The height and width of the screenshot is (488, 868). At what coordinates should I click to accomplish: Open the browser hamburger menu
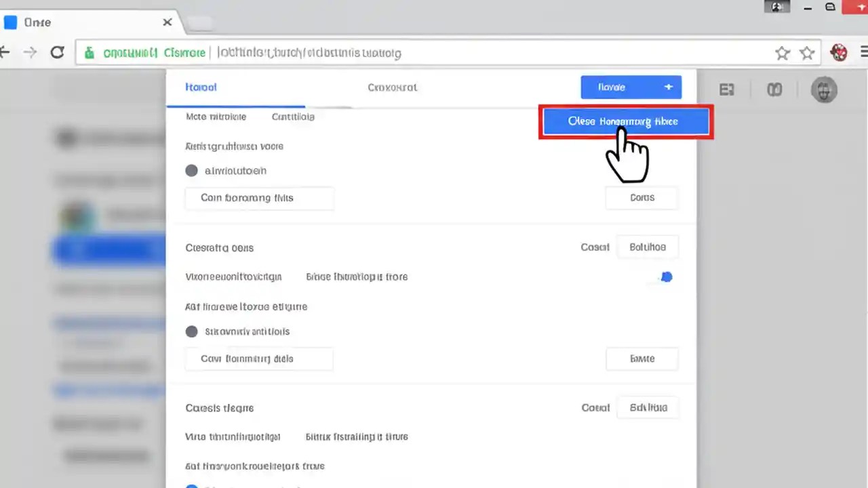pyautogui.click(x=863, y=52)
